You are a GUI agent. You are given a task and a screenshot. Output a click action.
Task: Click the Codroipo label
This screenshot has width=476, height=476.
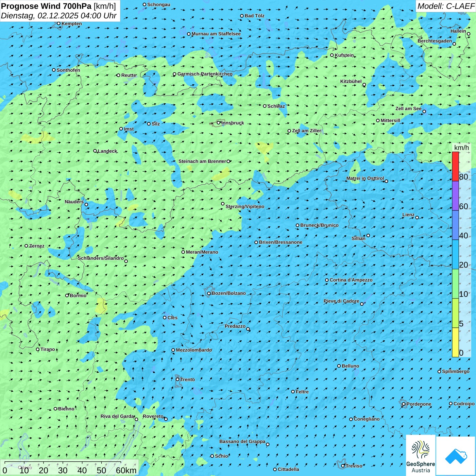click(x=464, y=404)
